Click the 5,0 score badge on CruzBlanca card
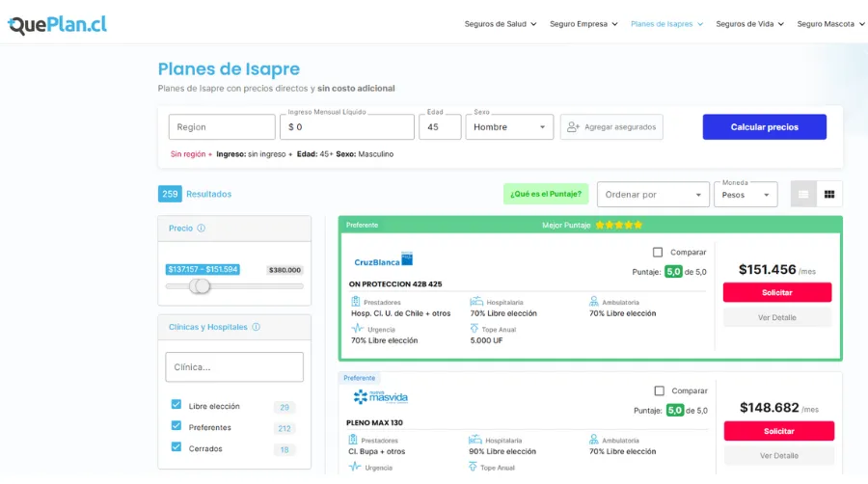 click(x=673, y=272)
